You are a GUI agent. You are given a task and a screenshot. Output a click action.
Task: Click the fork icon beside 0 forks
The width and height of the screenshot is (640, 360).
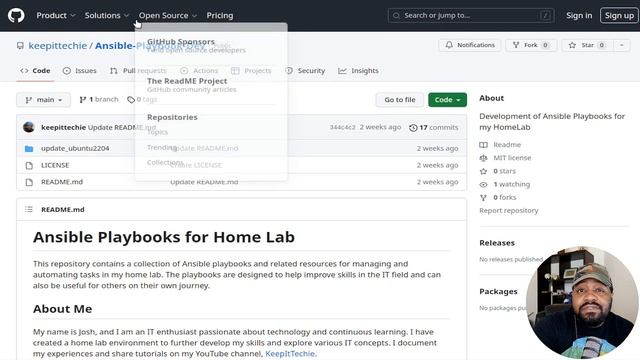pyautogui.click(x=483, y=197)
